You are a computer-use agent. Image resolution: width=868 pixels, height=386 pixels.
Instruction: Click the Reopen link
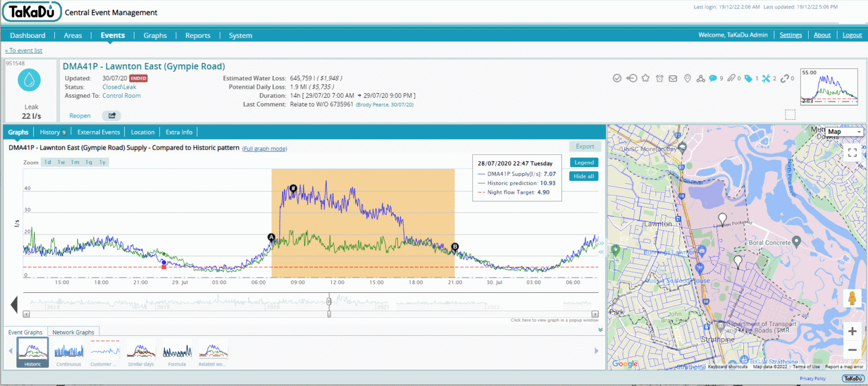pyautogui.click(x=80, y=116)
